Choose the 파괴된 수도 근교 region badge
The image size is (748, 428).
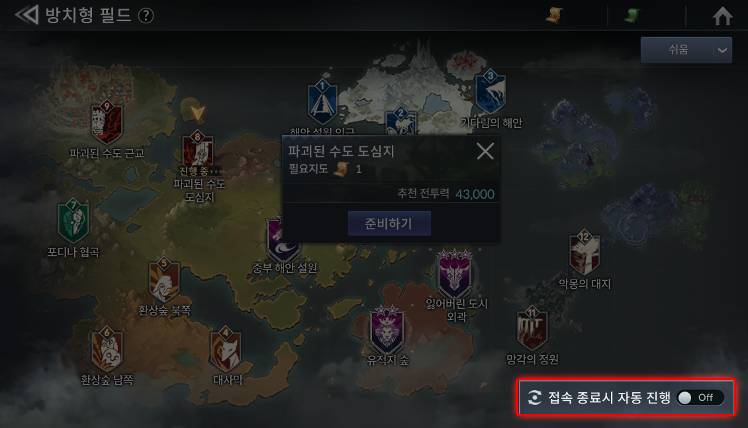click(x=107, y=123)
